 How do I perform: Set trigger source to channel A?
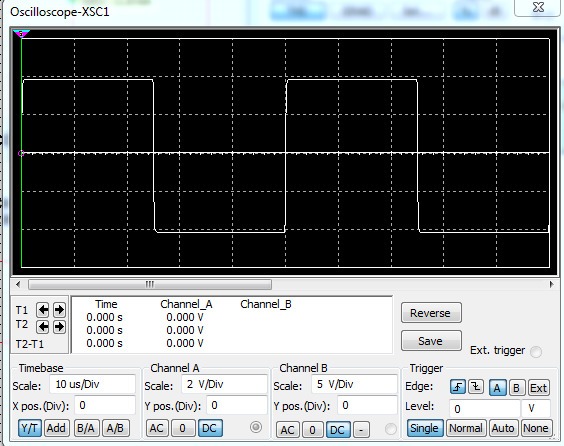pos(497,388)
